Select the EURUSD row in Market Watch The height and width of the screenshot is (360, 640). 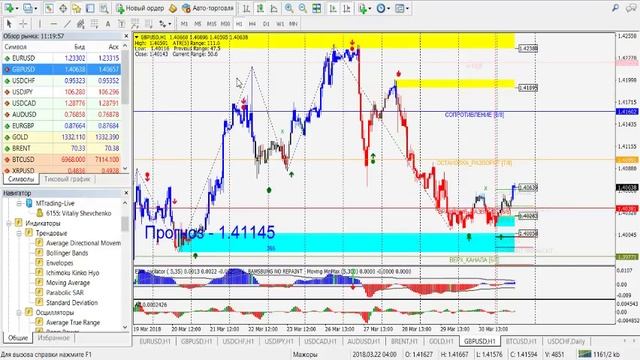coord(61,58)
